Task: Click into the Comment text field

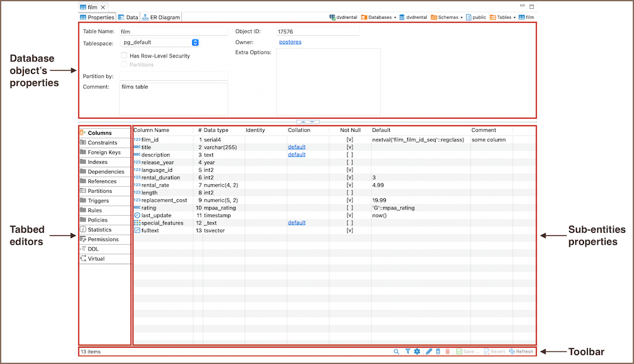Action: tap(173, 98)
